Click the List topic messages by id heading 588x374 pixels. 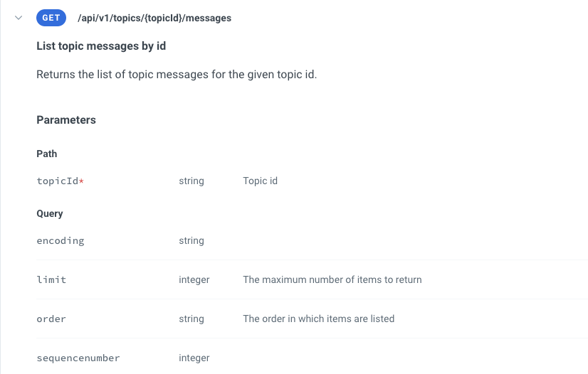(101, 46)
